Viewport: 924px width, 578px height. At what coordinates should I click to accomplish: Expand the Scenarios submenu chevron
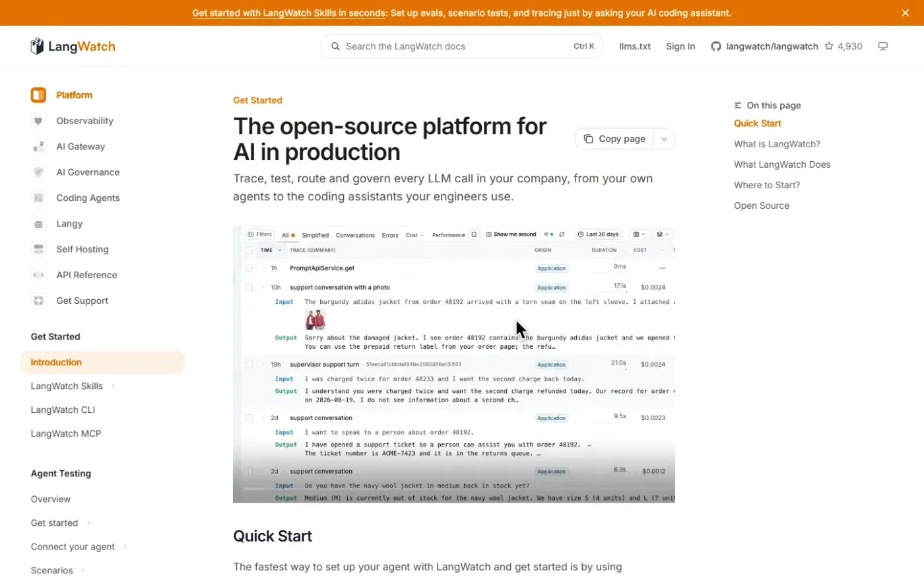pos(83,570)
